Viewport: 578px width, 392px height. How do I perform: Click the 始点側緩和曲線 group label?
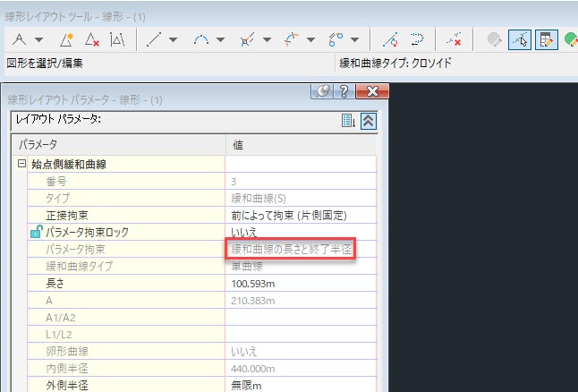point(69,164)
